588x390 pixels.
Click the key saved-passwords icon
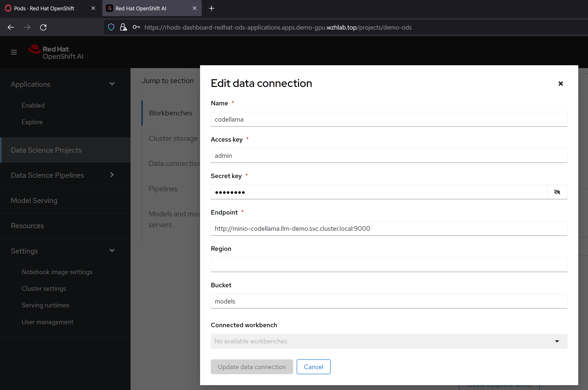point(136,27)
